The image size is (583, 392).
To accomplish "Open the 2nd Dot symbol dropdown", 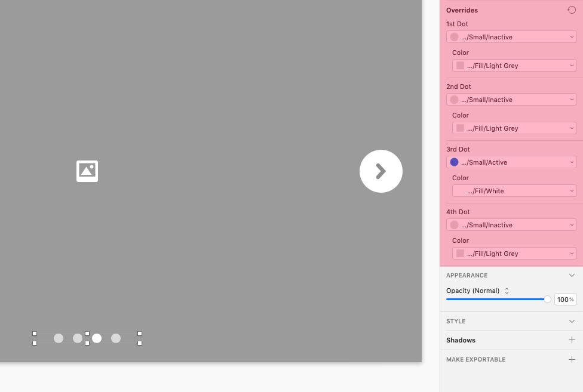I will click(x=511, y=100).
